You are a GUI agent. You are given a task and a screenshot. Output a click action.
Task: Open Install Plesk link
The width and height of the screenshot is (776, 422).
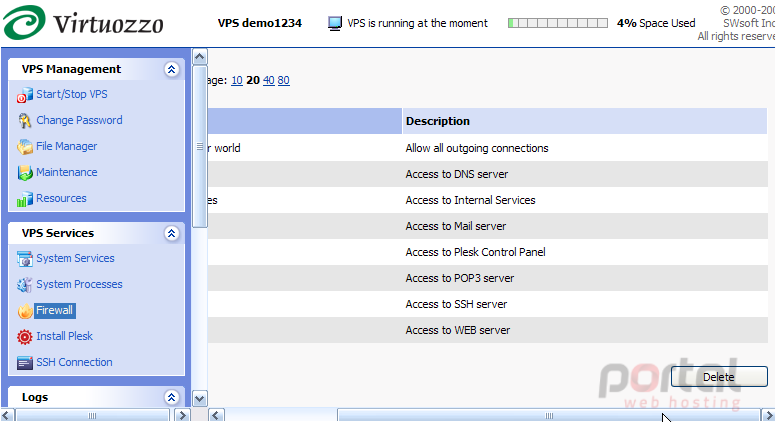point(64,336)
